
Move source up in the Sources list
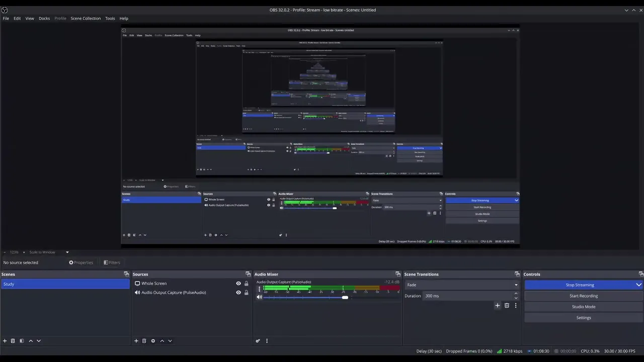[x=162, y=341]
